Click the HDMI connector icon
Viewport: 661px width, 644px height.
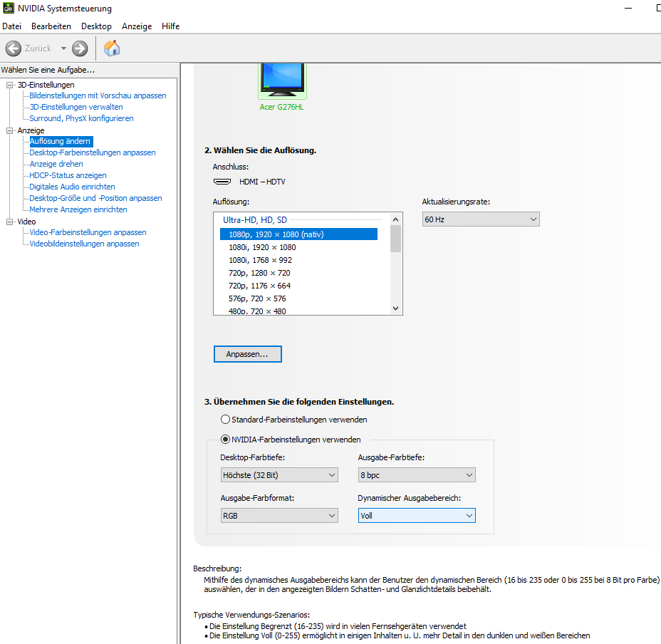(222, 182)
